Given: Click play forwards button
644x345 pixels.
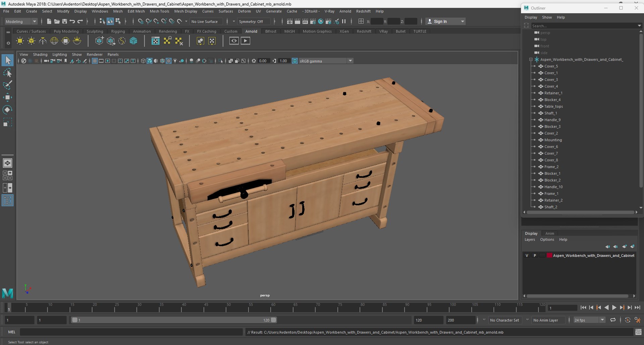Looking at the screenshot, I should 614,307.
